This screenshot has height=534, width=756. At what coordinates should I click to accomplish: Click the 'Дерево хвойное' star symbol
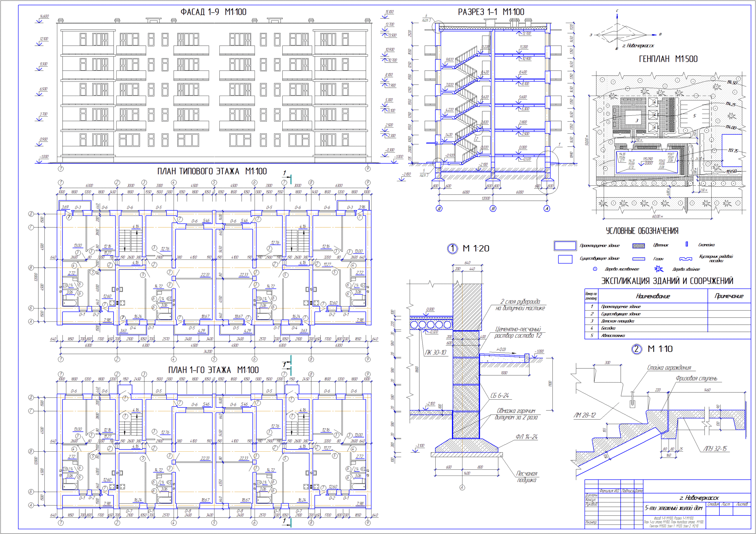click(658, 269)
